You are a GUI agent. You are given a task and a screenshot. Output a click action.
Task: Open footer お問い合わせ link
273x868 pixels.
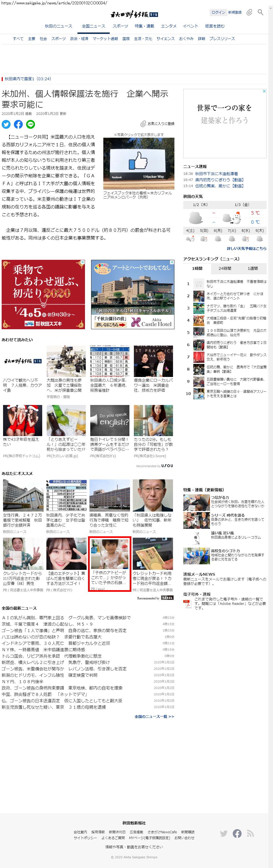[x=184, y=838]
